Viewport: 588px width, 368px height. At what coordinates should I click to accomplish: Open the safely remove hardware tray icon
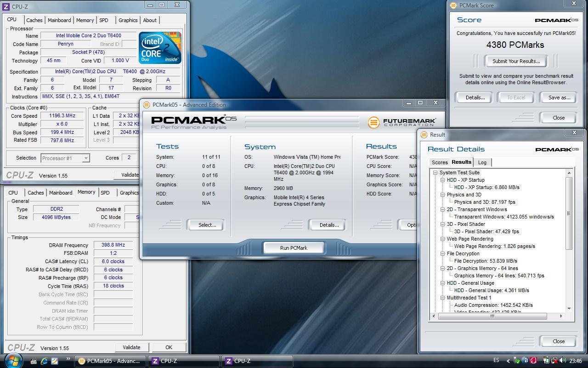tap(517, 361)
